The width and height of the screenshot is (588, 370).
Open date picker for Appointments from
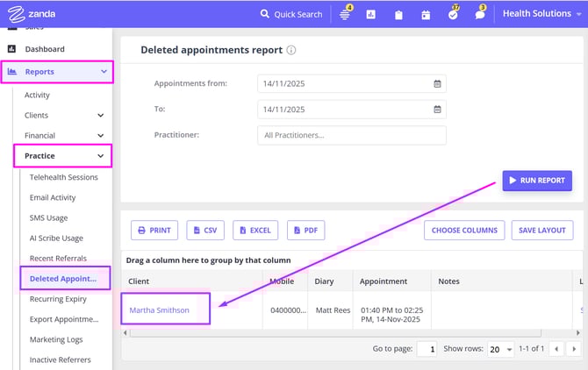(437, 84)
